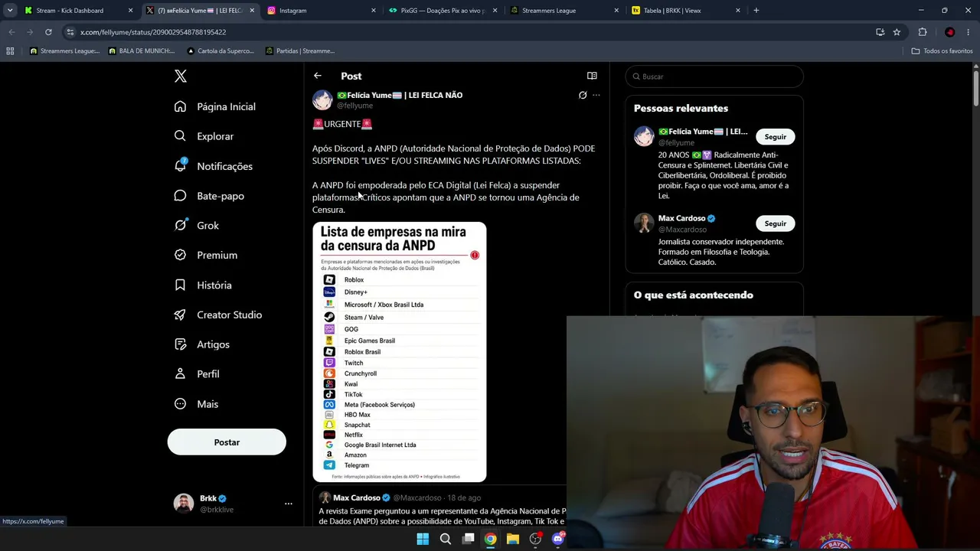Reload the current page
The width and height of the screenshot is (980, 551).
click(48, 32)
